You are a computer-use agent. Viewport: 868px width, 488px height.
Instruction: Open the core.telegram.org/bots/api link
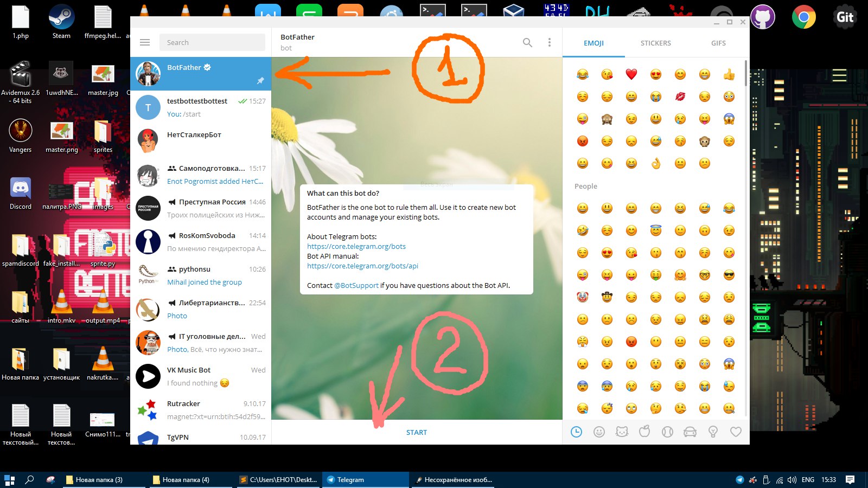click(362, 266)
